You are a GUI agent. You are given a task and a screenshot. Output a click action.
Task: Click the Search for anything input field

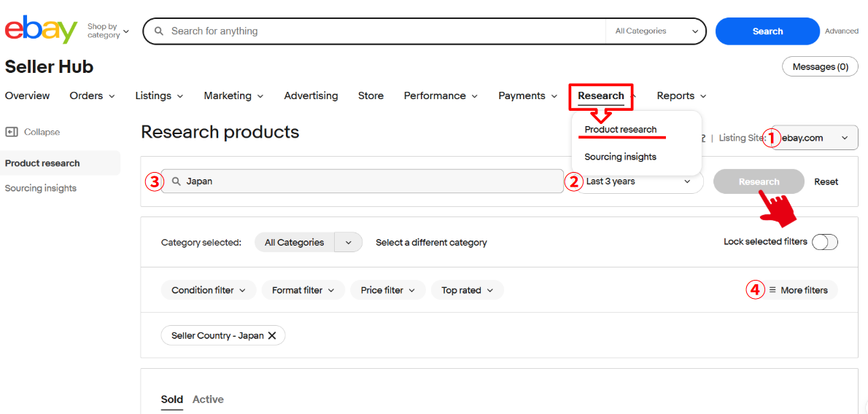(379, 31)
